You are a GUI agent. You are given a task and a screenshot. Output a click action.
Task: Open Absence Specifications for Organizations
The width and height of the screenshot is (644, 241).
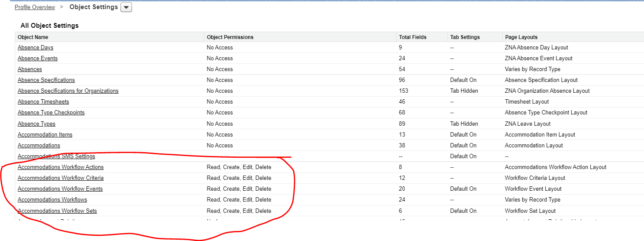point(68,91)
